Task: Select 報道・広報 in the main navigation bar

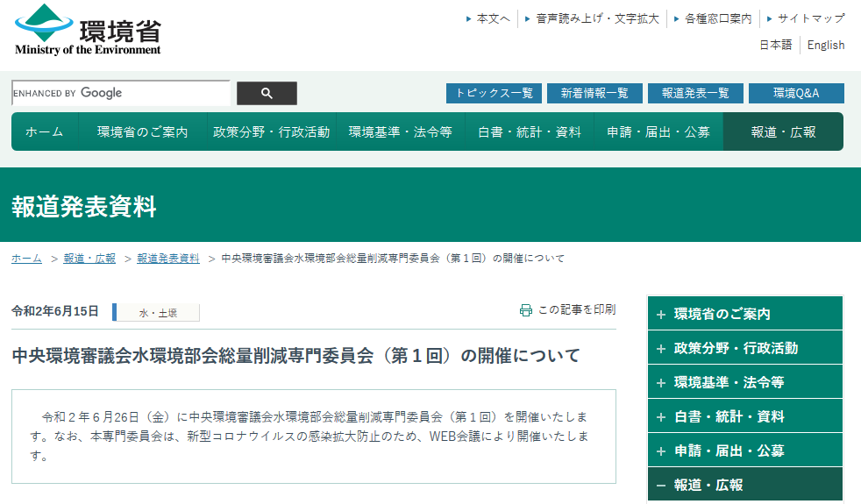Action: point(783,132)
